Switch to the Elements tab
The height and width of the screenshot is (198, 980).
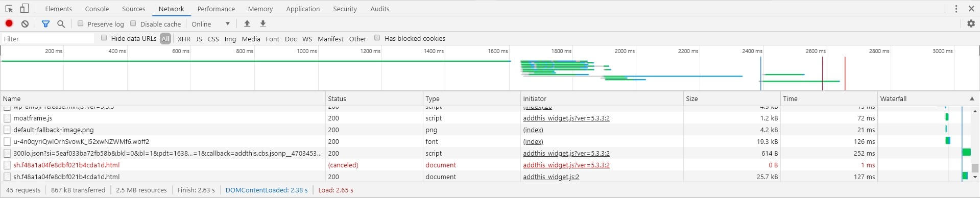click(58, 9)
